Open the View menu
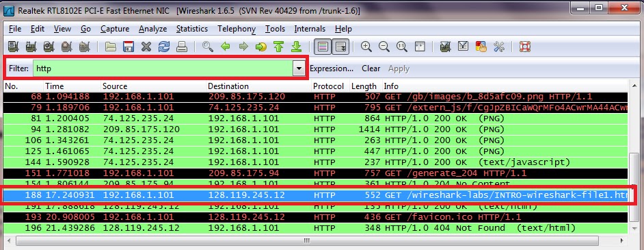Viewport: 644px width, 250px height. click(62, 29)
